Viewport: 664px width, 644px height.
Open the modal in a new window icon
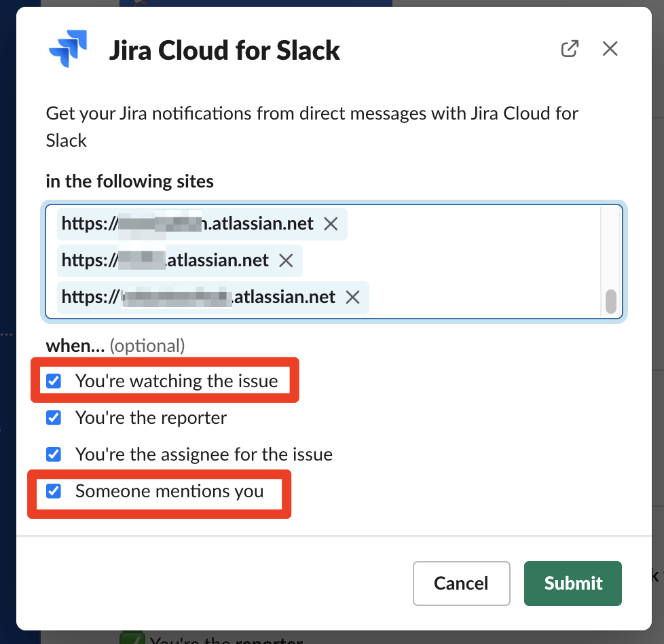570,49
